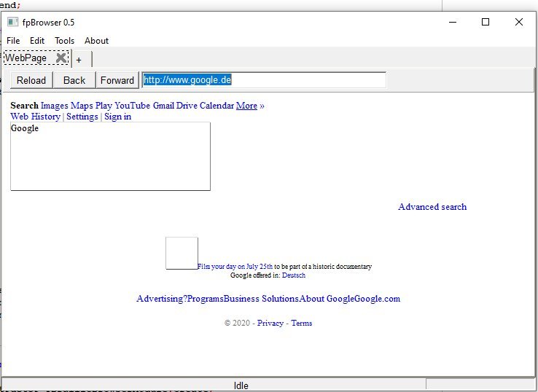This screenshot has height=392, width=538.
Task: Open the Terms link
Action: pyautogui.click(x=302, y=323)
